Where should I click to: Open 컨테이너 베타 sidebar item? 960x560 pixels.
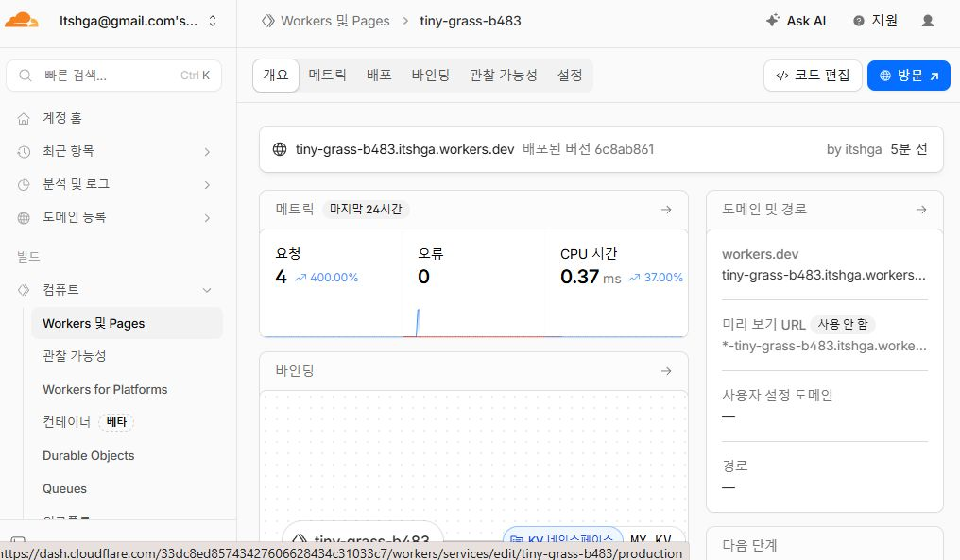(88, 422)
